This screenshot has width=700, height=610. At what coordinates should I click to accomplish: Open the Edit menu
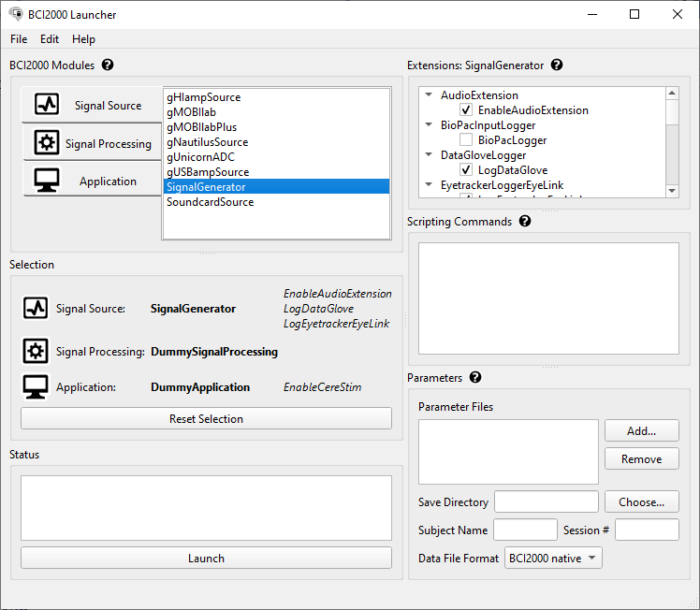pyautogui.click(x=50, y=38)
